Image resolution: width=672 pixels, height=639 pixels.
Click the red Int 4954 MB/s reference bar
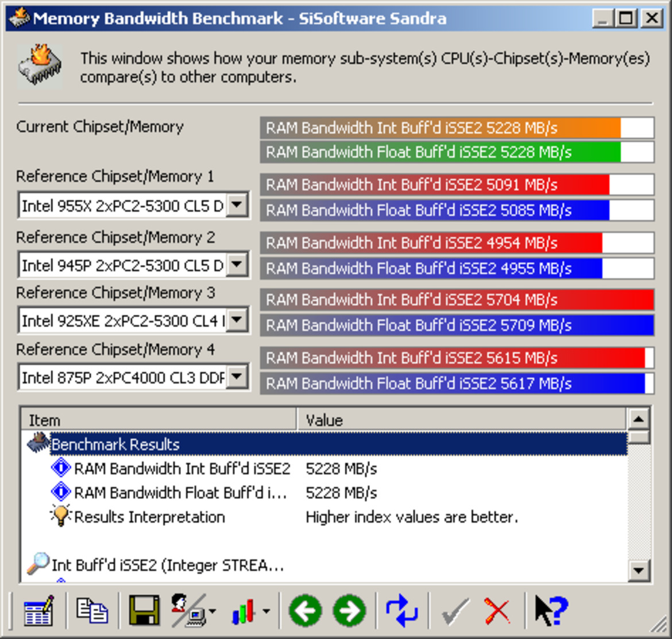457,243
